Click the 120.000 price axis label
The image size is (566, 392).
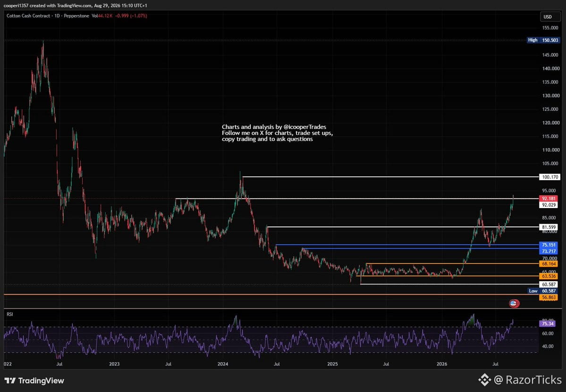[550, 123]
